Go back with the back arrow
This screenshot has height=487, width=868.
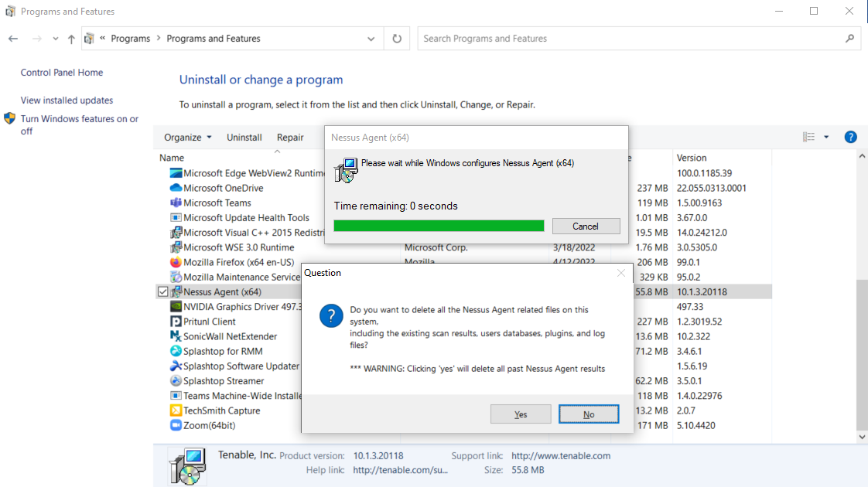click(13, 39)
